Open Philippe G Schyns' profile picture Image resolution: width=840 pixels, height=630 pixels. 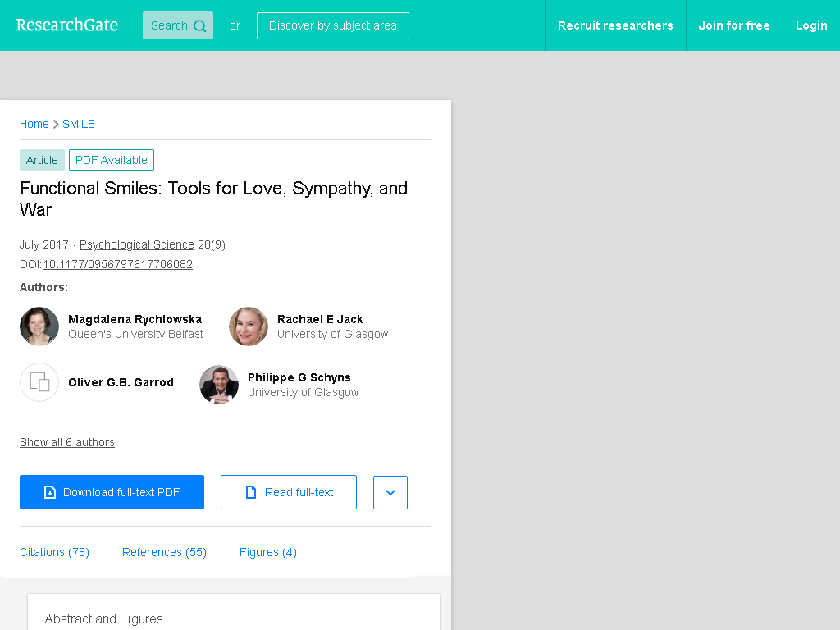(219, 385)
